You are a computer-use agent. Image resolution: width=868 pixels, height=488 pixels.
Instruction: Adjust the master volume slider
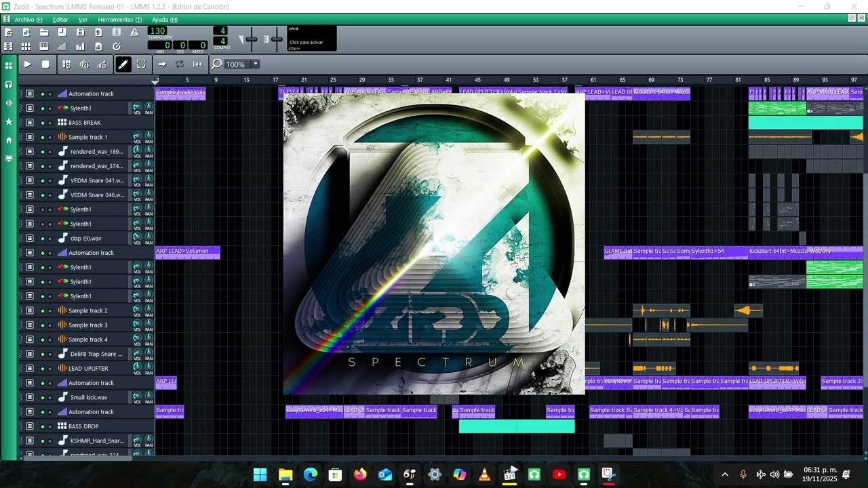click(252, 39)
